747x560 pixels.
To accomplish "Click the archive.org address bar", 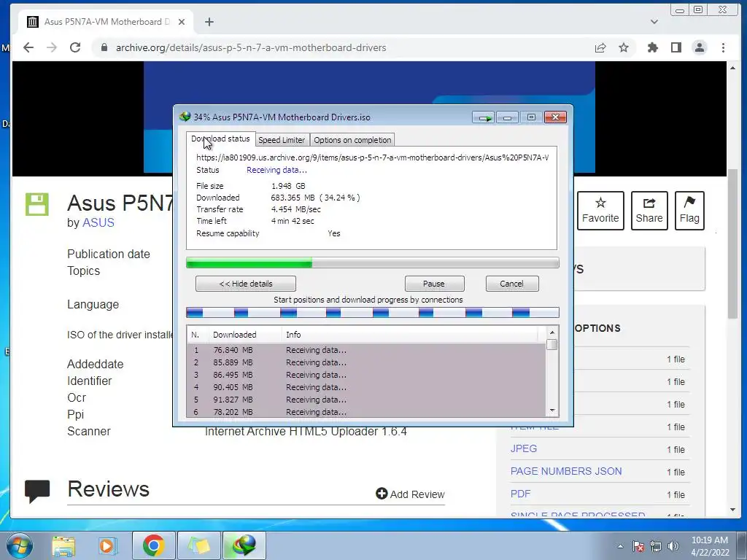I will click(x=343, y=47).
